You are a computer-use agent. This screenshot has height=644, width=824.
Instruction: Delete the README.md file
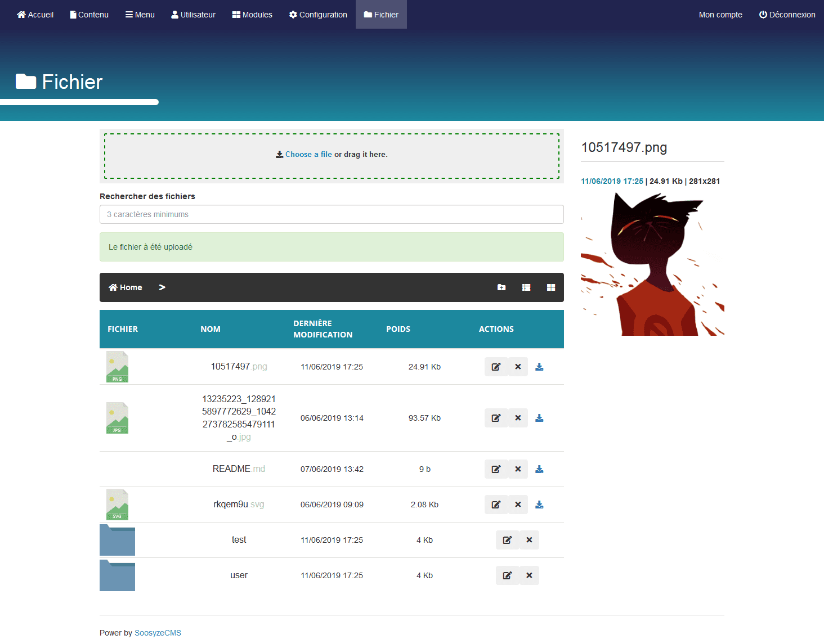coord(518,469)
